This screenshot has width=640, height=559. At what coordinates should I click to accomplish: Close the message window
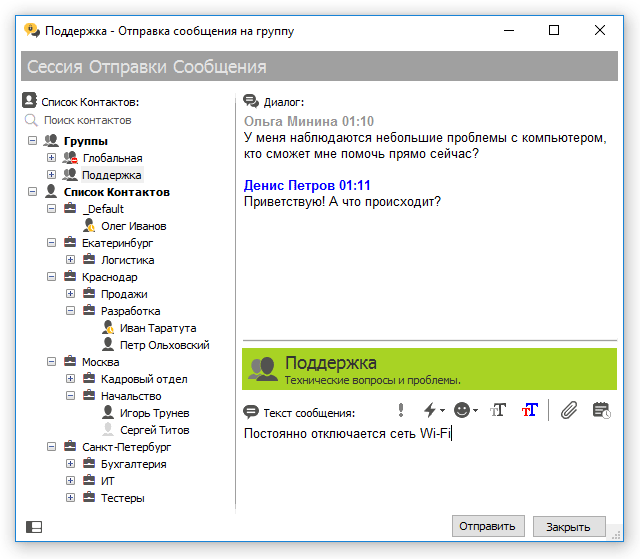point(600,30)
